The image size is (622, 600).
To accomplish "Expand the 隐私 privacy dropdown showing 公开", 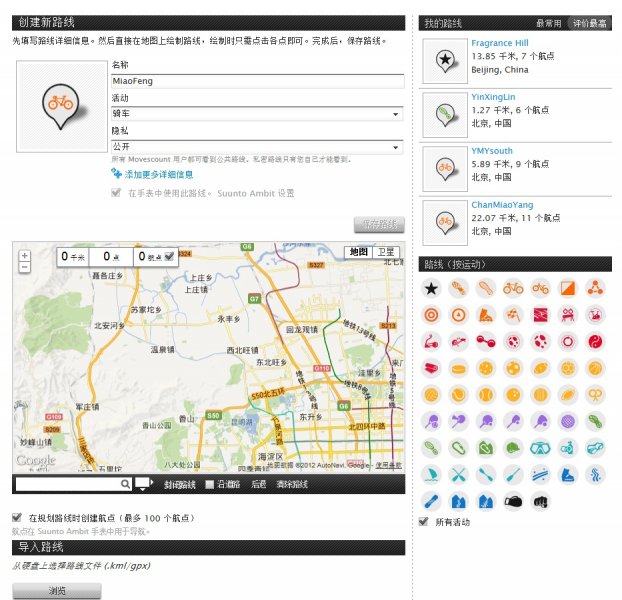I will (x=256, y=147).
